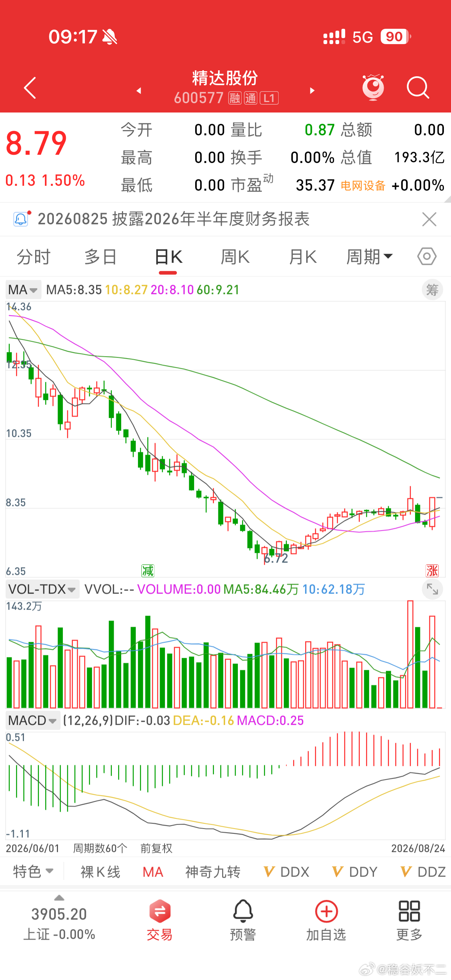Image resolution: width=451 pixels, height=980 pixels.
Task: Dismiss the 20260825 disclosure notice
Action: 429,219
